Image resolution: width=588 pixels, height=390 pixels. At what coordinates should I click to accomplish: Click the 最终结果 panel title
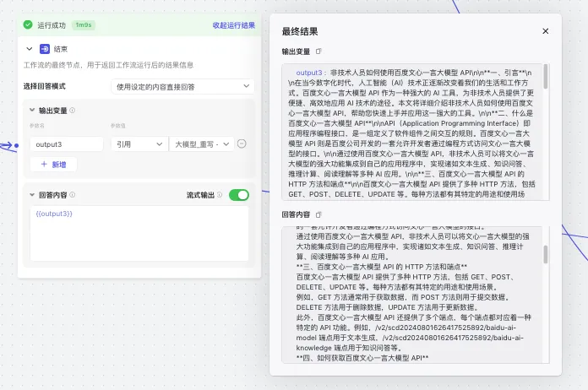click(x=300, y=31)
